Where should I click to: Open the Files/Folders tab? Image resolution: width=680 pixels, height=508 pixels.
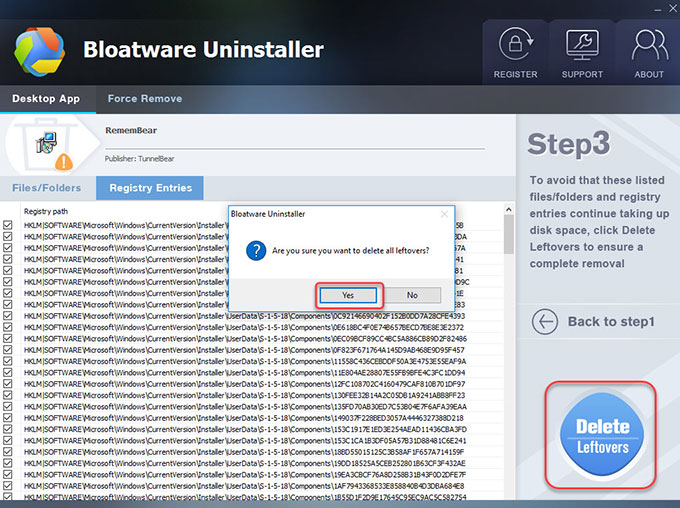pos(47,188)
